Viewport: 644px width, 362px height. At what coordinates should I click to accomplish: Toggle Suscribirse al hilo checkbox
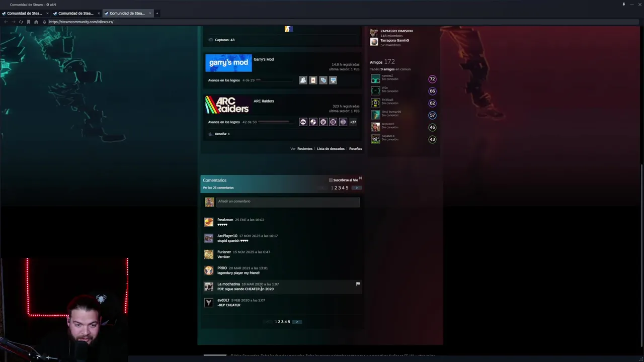331,180
